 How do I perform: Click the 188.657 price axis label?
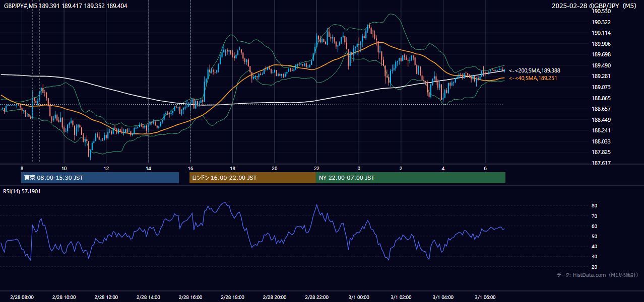tap(602, 109)
